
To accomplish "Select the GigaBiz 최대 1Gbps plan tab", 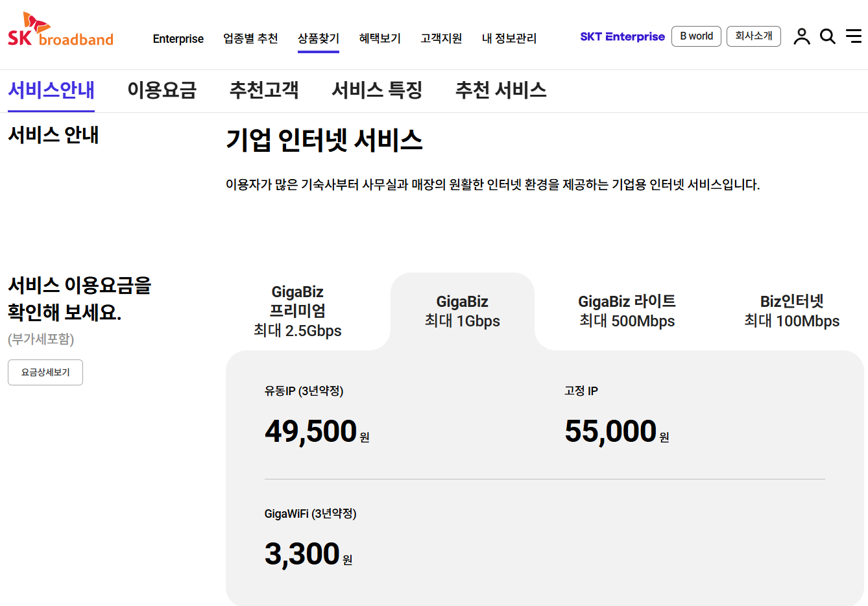I will [463, 311].
